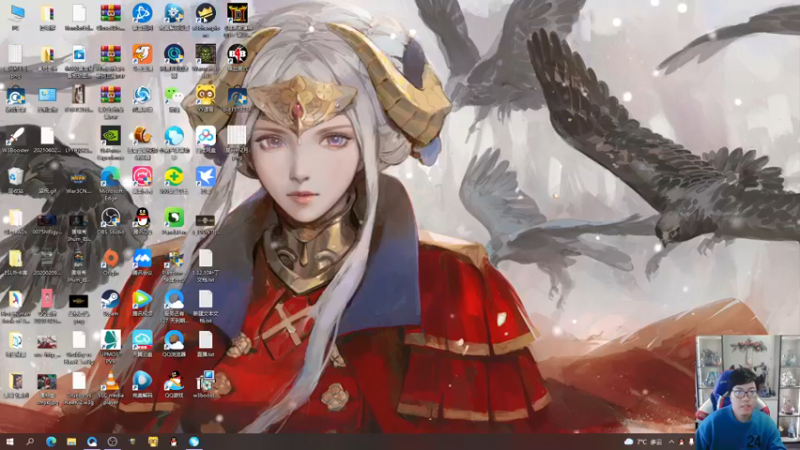Open the video file with play icon

pyautogui.click(x=79, y=55)
